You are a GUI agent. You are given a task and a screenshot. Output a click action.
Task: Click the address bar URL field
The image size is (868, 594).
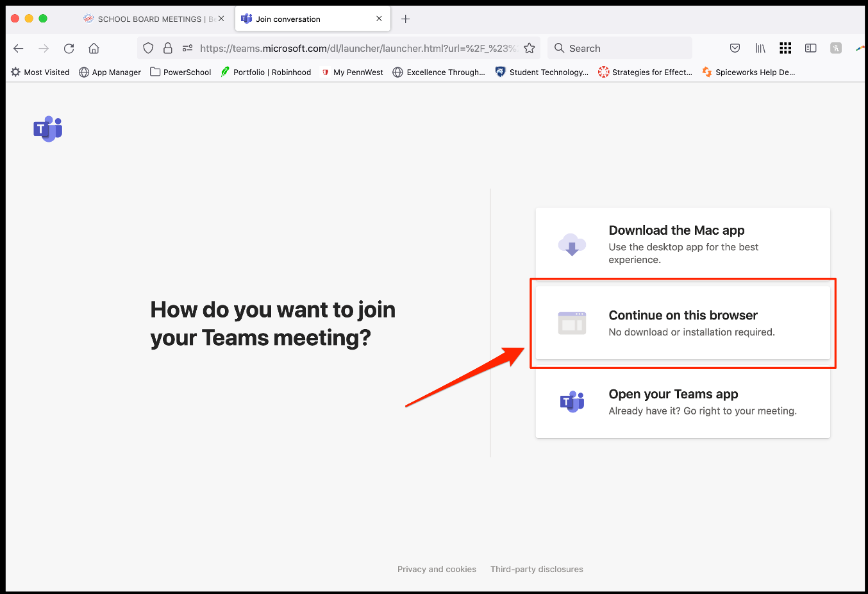click(x=353, y=48)
